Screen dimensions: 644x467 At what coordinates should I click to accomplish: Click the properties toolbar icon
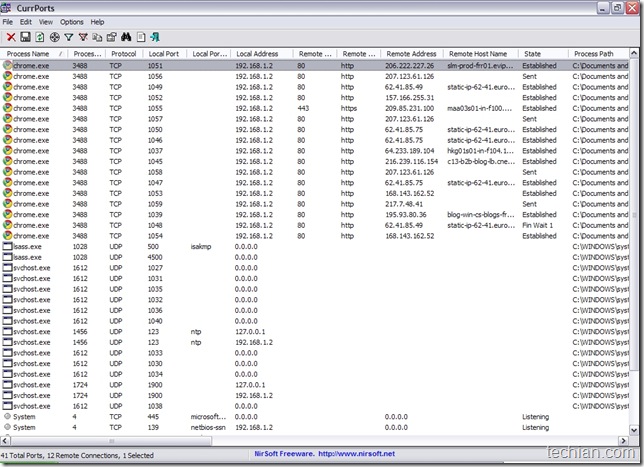tap(112, 37)
